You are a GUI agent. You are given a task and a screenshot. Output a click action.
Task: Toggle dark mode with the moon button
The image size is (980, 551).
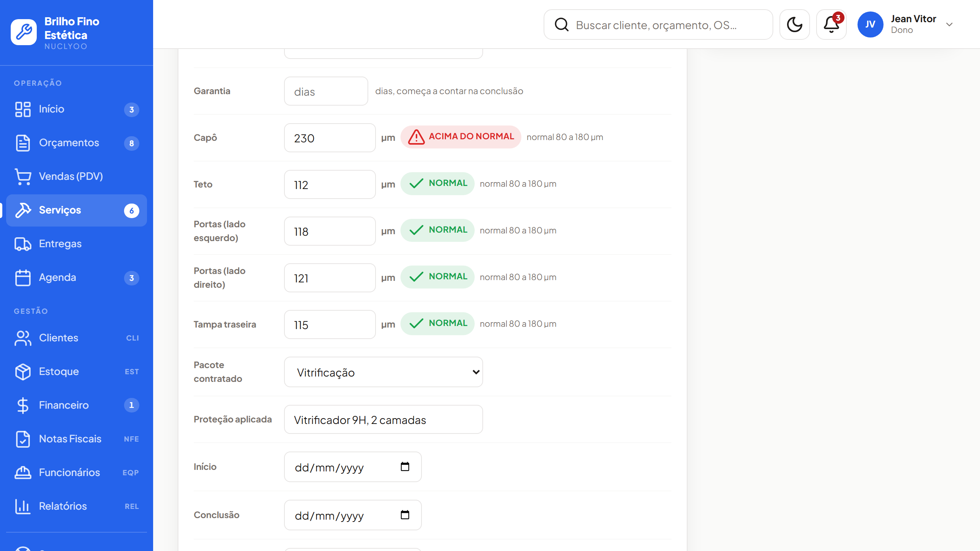795,24
